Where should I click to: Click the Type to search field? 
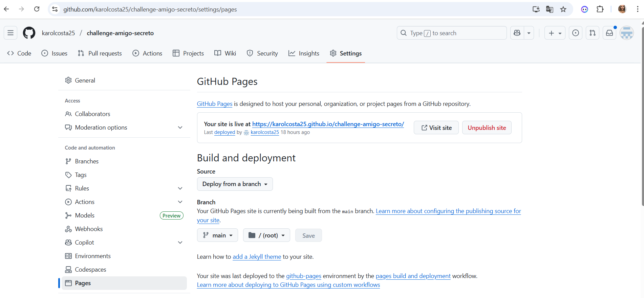[x=451, y=33]
